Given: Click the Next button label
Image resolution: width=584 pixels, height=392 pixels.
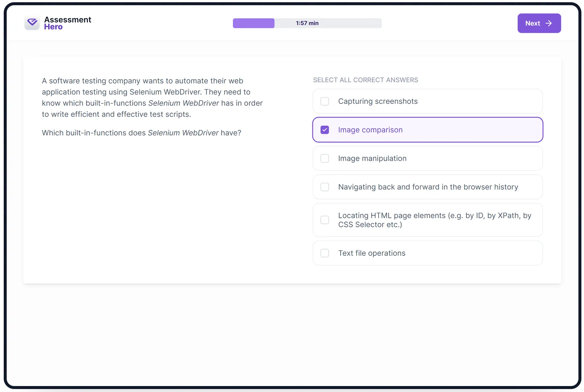Looking at the screenshot, I should [x=533, y=23].
